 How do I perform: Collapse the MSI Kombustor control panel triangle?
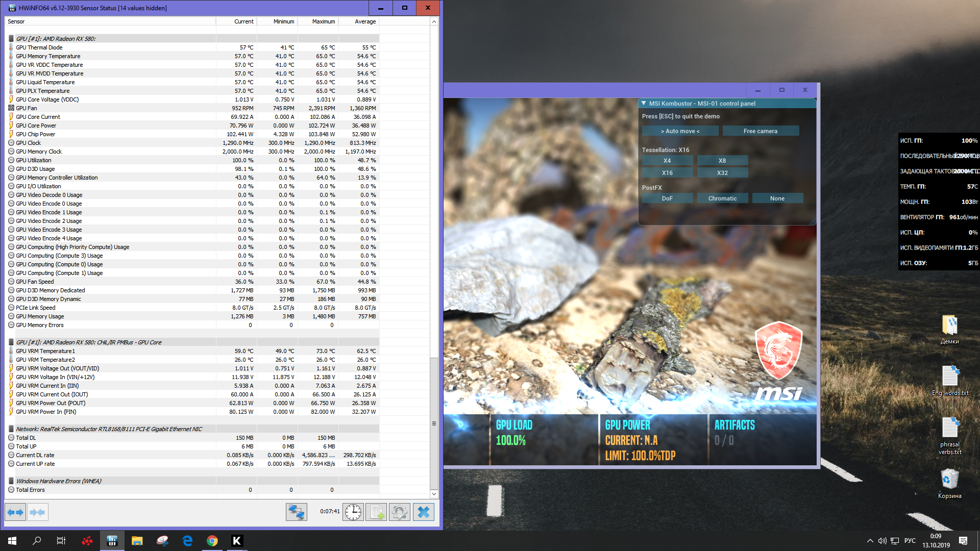pyautogui.click(x=644, y=104)
